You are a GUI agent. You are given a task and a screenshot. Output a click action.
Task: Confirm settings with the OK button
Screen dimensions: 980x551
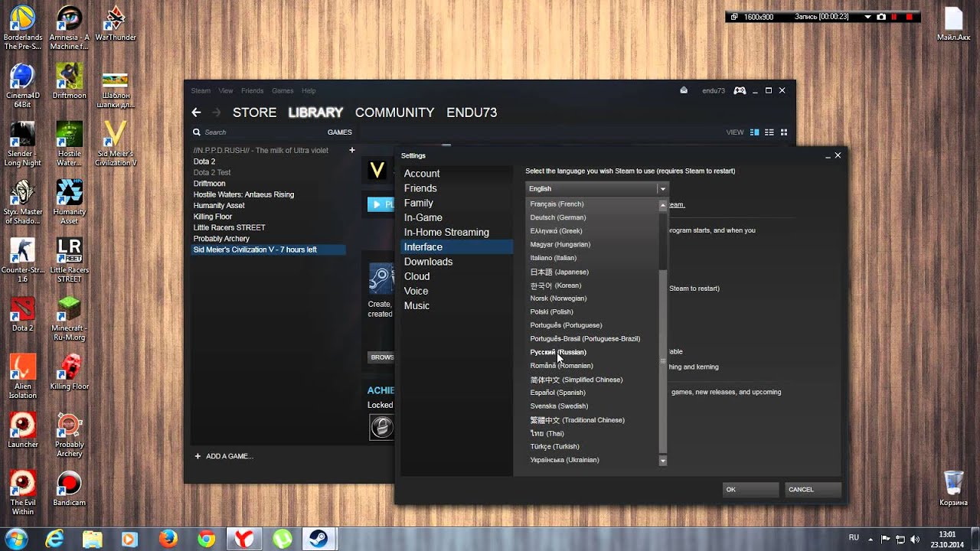[x=750, y=490]
